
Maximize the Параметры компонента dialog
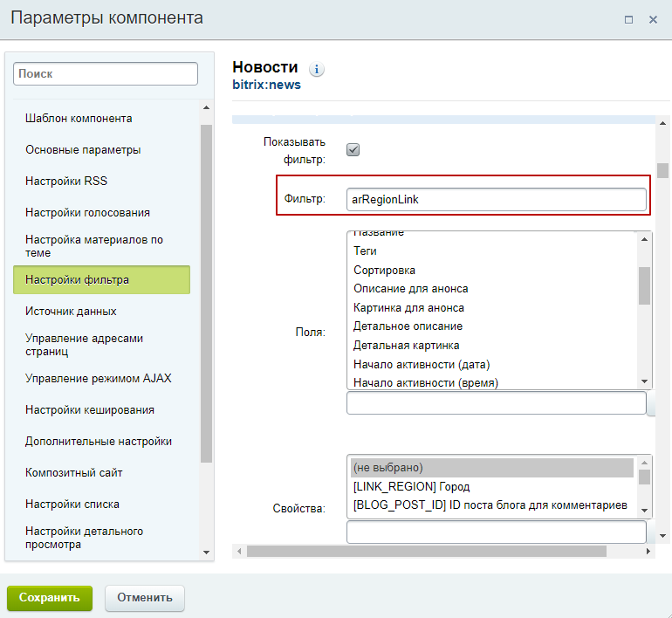(628, 20)
